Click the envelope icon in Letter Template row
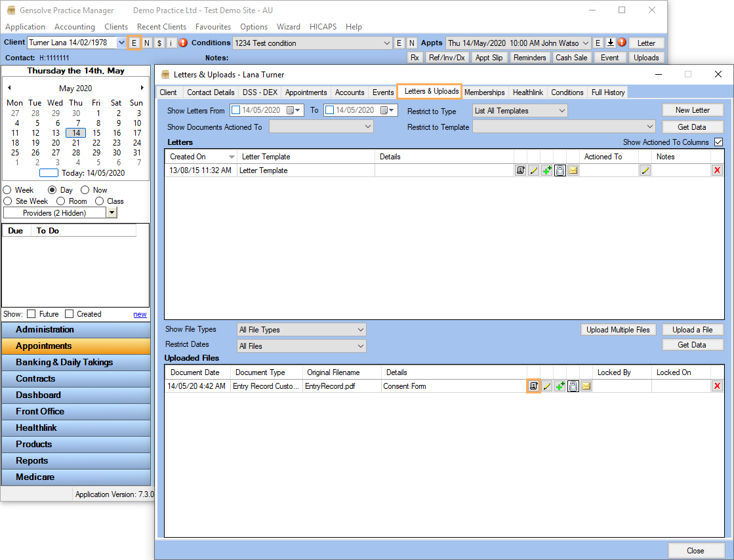This screenshot has width=734, height=560. [x=573, y=170]
